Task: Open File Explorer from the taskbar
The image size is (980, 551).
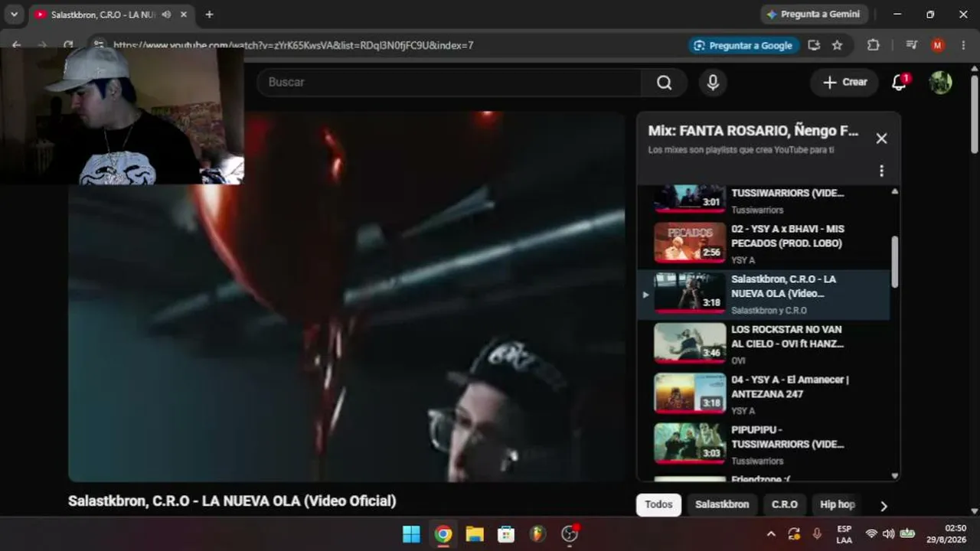Action: point(475,534)
